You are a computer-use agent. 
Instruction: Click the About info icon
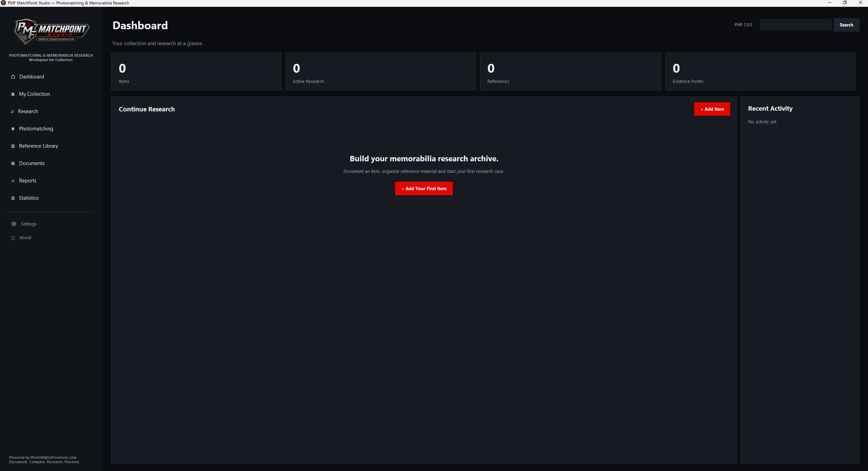(13, 238)
